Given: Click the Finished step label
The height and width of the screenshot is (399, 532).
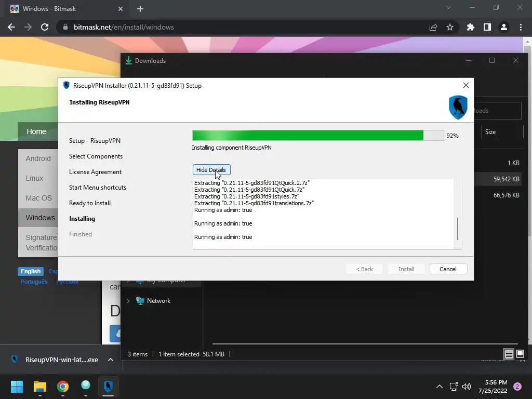Looking at the screenshot, I should [x=81, y=234].
